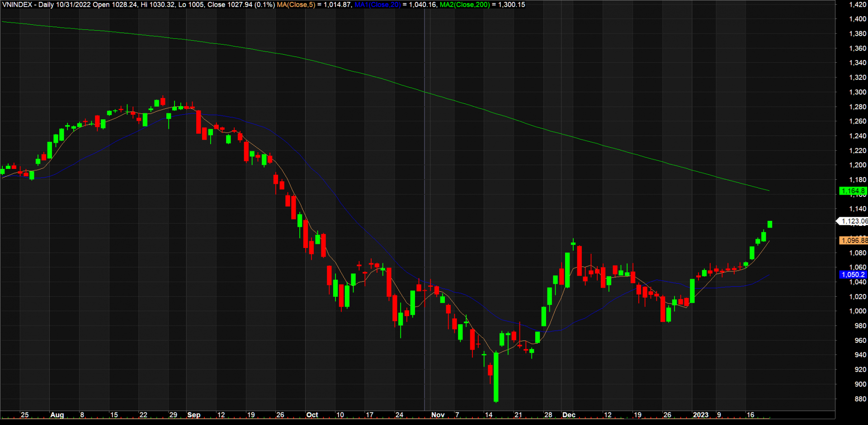
Task: Click the 1,000 price axis label
Action: tap(857, 311)
